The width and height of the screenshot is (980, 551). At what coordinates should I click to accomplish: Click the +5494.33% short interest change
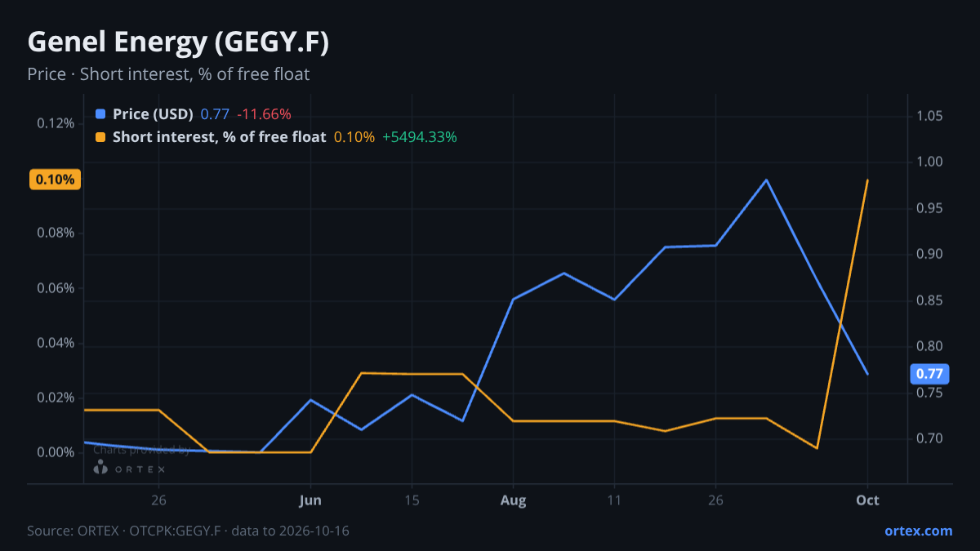(x=420, y=137)
